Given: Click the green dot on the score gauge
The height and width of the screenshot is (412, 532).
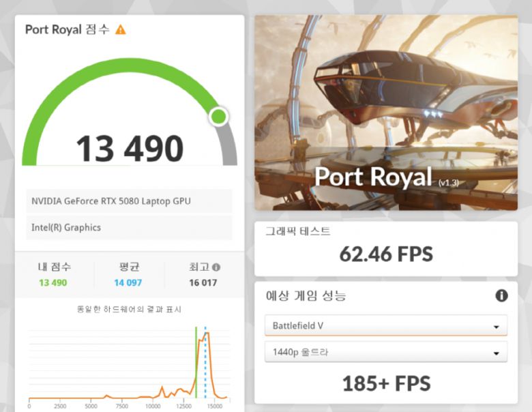Looking at the screenshot, I should (218, 116).
